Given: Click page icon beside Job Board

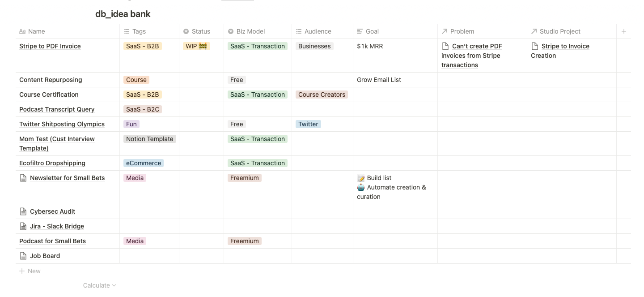Looking at the screenshot, I should point(23,256).
